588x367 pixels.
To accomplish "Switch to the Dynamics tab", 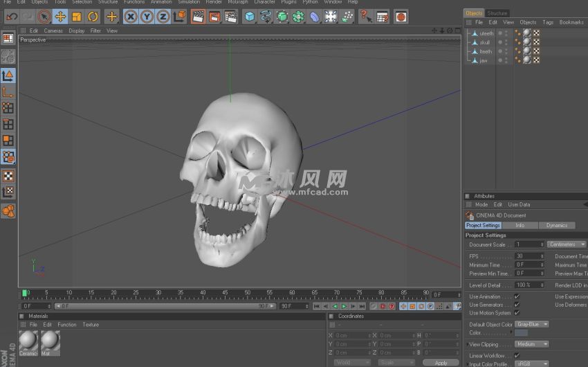I will coord(556,225).
